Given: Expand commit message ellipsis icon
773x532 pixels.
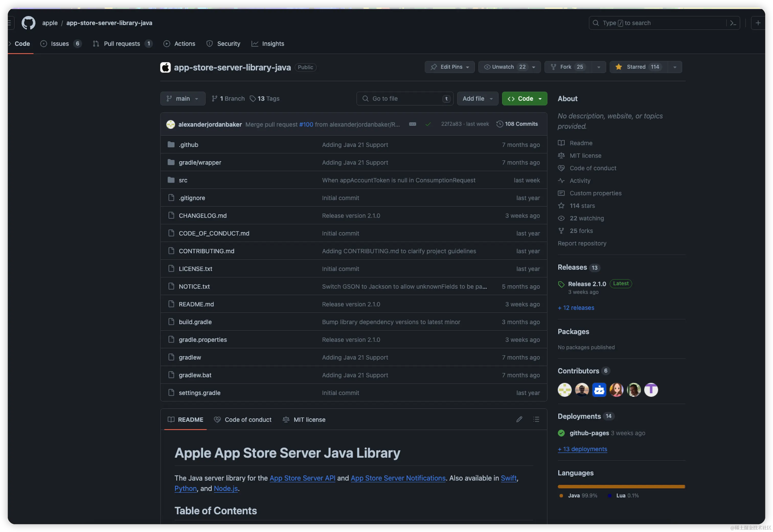Looking at the screenshot, I should (x=412, y=124).
